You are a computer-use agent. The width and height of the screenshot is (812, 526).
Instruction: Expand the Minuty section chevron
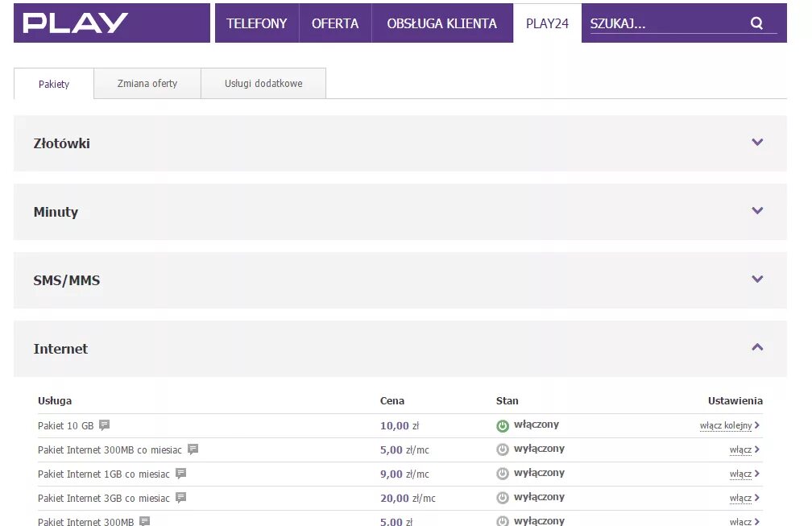(x=757, y=211)
